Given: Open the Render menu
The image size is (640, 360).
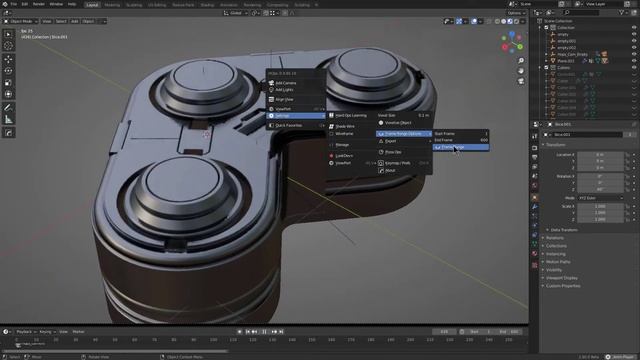Looking at the screenshot, I should click(39, 4).
